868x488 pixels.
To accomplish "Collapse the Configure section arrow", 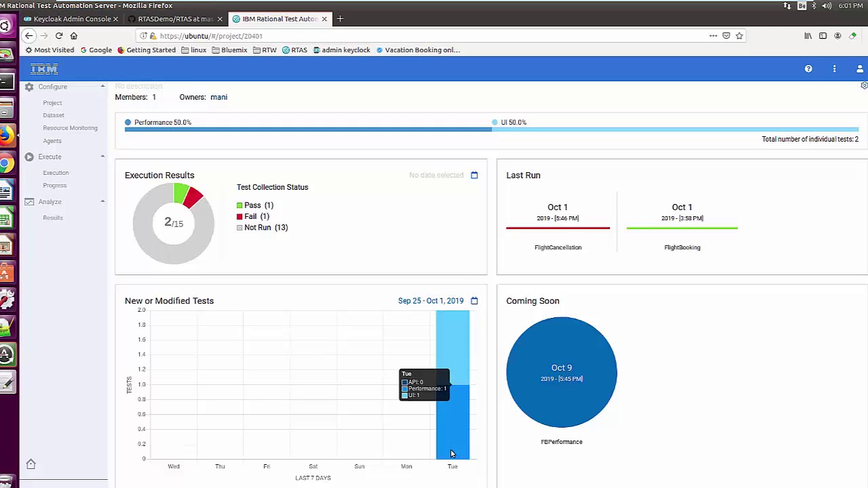I will coord(102,86).
